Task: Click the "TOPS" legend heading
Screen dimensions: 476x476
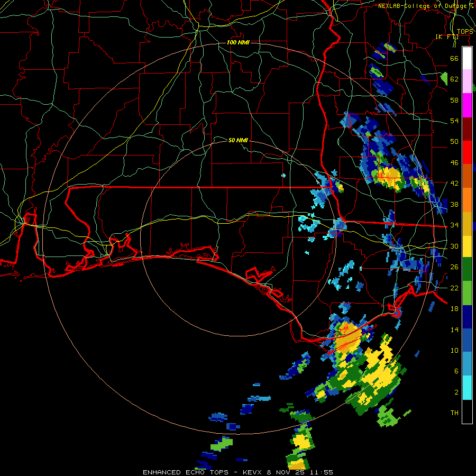Action: coord(465,32)
